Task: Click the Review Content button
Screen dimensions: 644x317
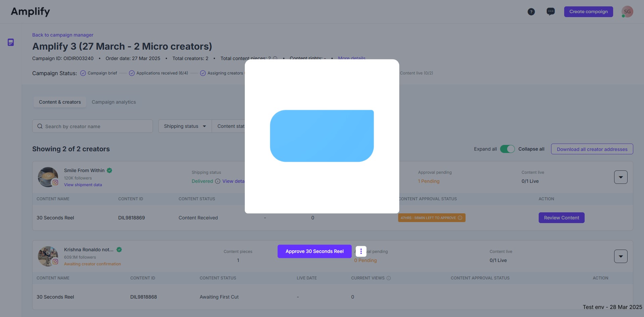Action: [561, 218]
